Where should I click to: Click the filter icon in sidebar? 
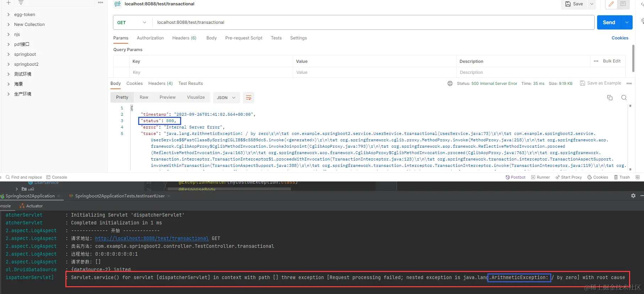21,2
